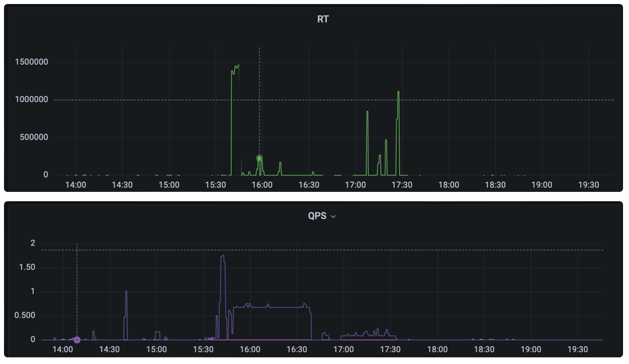Click the 1.50 label on QPS y-axis
The image size is (629, 364).
tap(27, 267)
